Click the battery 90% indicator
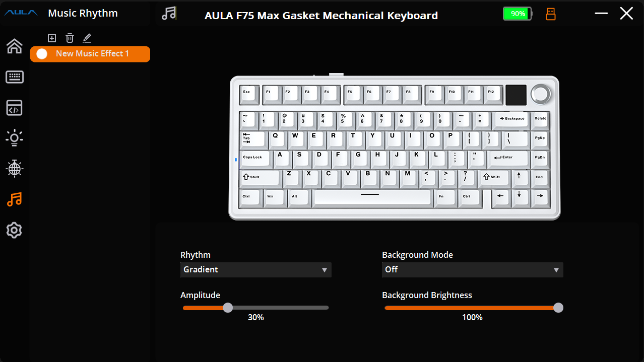The height and width of the screenshot is (362, 644). [x=517, y=14]
